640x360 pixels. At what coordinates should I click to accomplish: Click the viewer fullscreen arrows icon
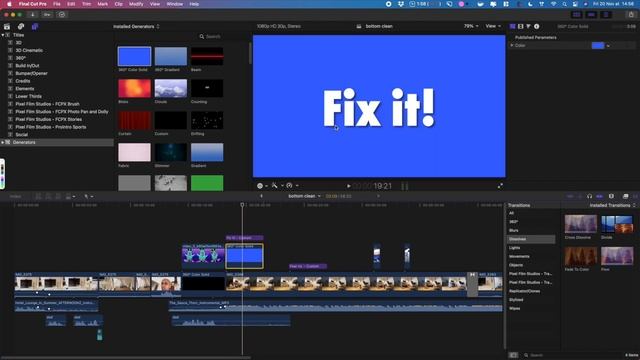[500, 186]
